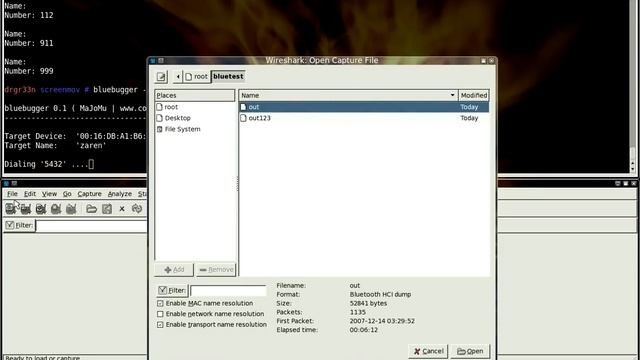Screen dimensions: 640x360
Task: Click the terminal window scrollbar arrows
Action: pos(633,166)
